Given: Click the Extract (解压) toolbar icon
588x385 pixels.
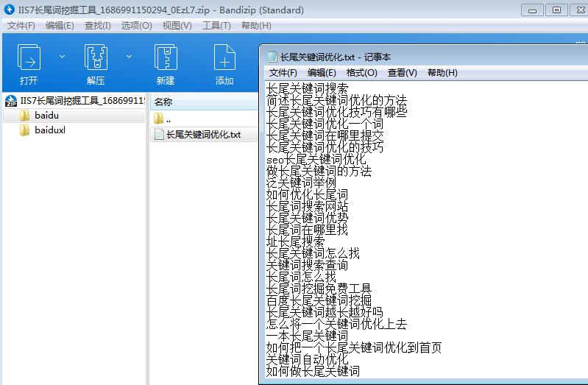Looking at the screenshot, I should click(96, 57).
